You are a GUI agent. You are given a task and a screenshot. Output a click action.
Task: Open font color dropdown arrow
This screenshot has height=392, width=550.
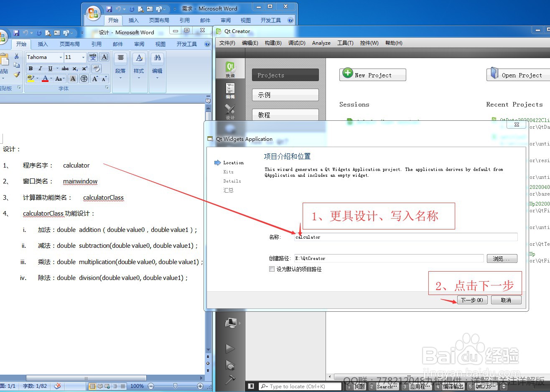51,79
